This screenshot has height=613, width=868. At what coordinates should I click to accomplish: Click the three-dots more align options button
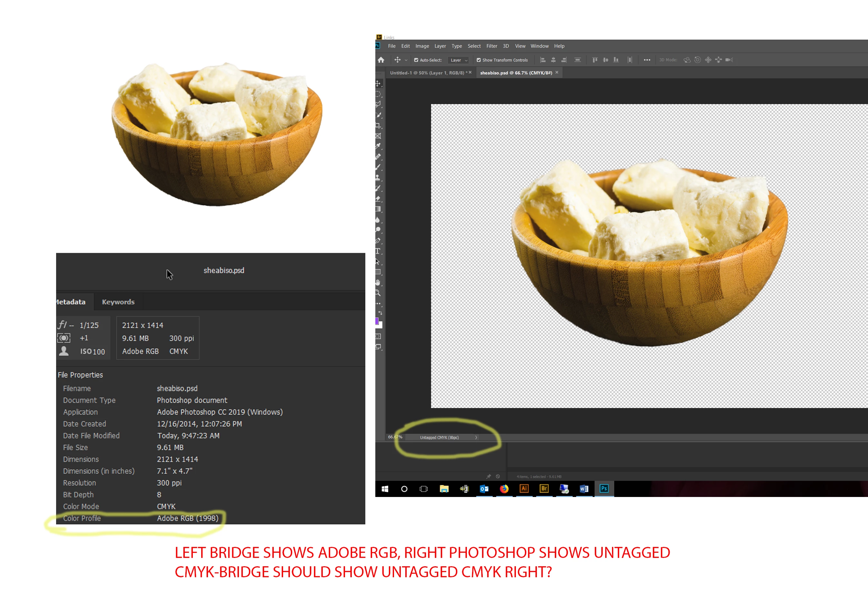click(647, 60)
